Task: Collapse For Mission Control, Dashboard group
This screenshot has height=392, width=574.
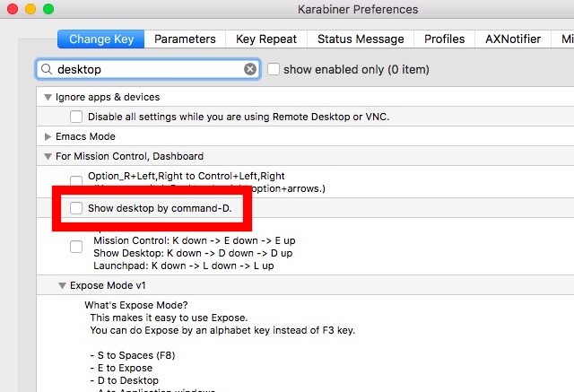Action: 48,156
